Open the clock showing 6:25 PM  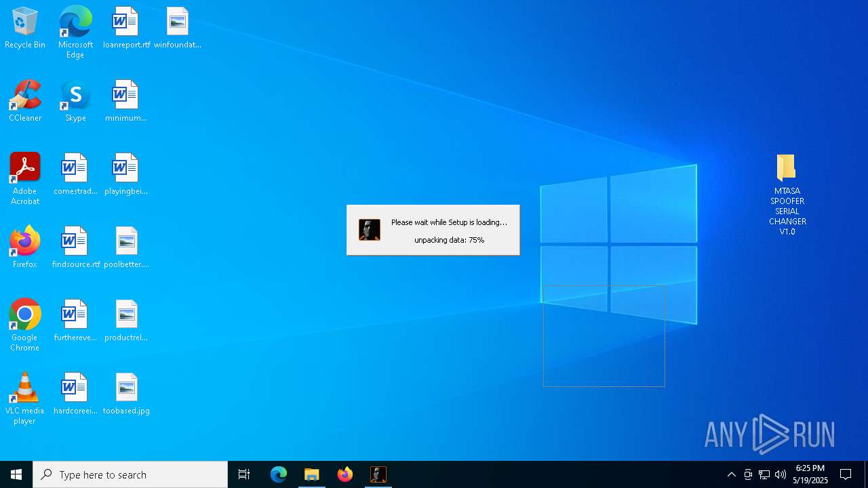click(810, 474)
